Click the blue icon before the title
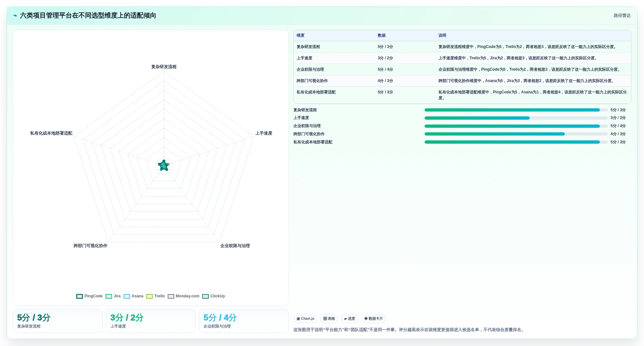644x346 pixels. 15,16
